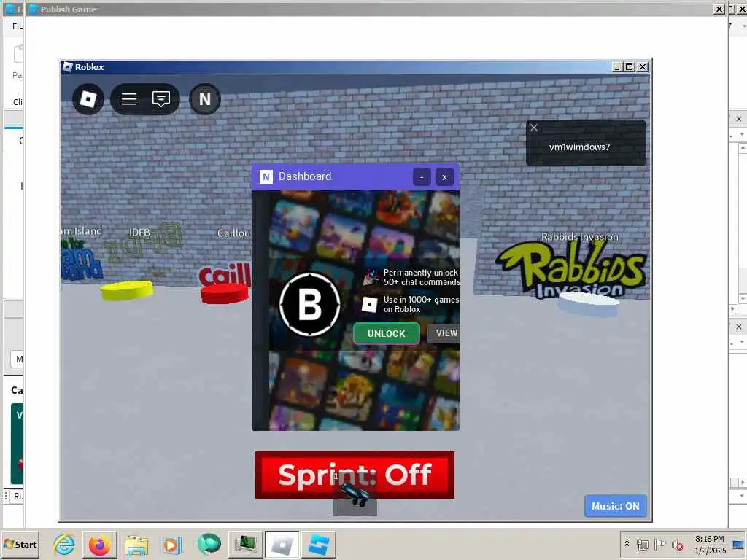
Task: Switch to Roblox Studio taskbar button
Action: point(319,545)
